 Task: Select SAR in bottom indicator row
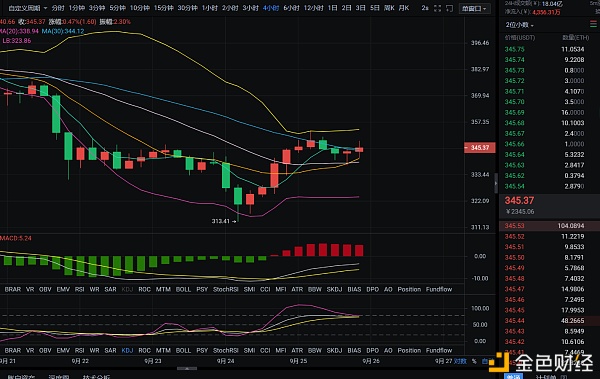[110, 350]
